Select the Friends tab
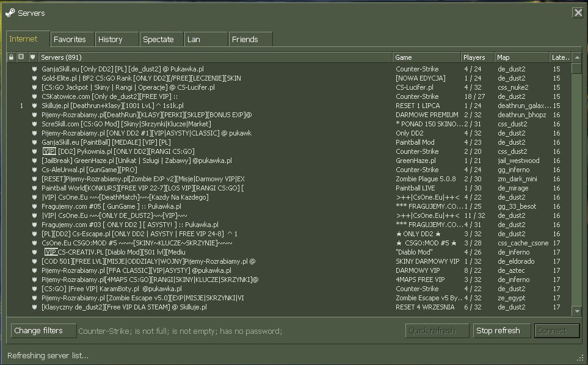This screenshot has width=588, height=365. click(x=250, y=39)
